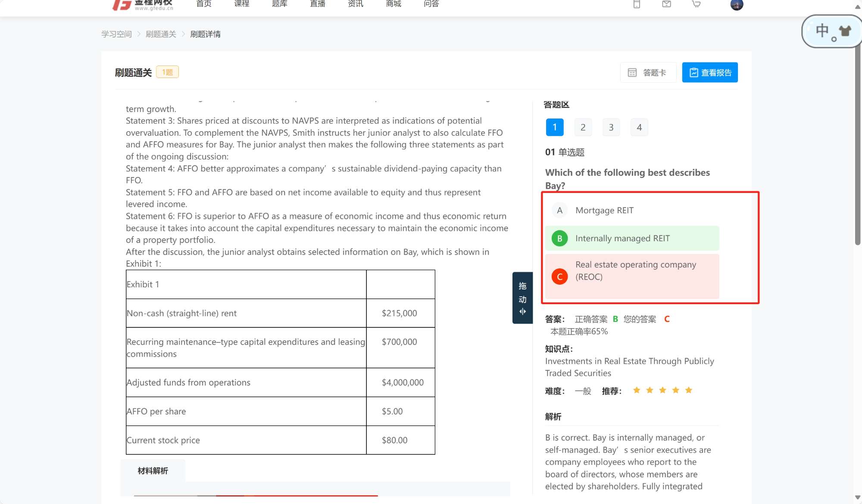The width and height of the screenshot is (862, 504).
Task: Click the fifth recommendation star
Action: coord(689,390)
